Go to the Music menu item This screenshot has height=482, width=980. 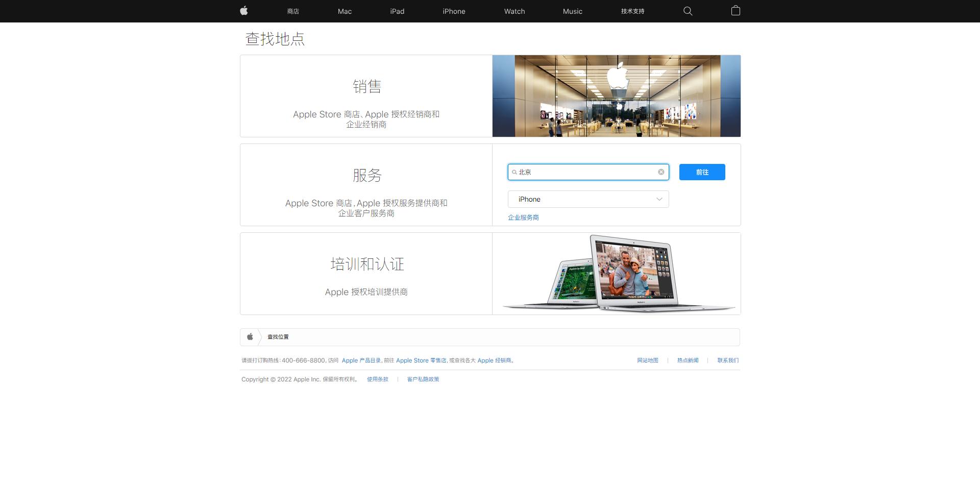click(572, 11)
